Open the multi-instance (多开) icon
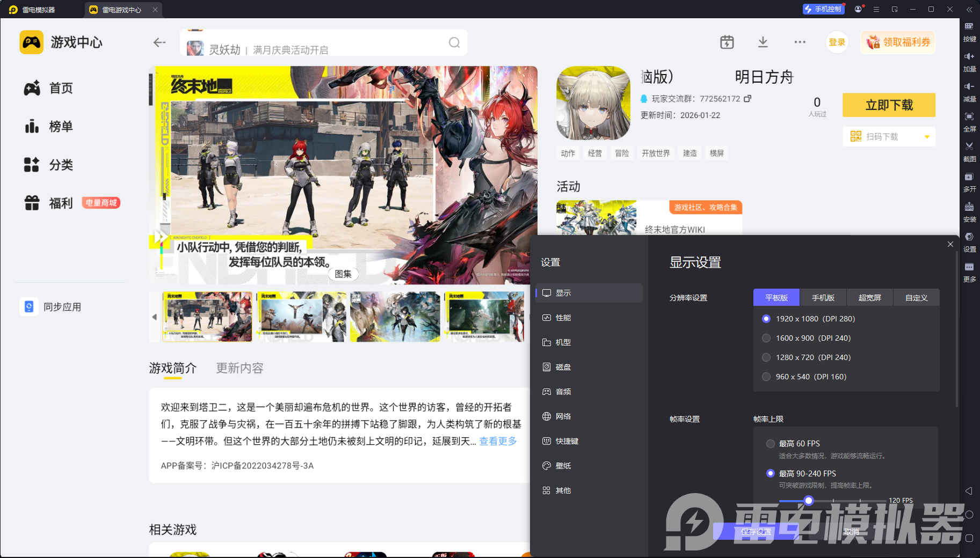 click(x=969, y=177)
